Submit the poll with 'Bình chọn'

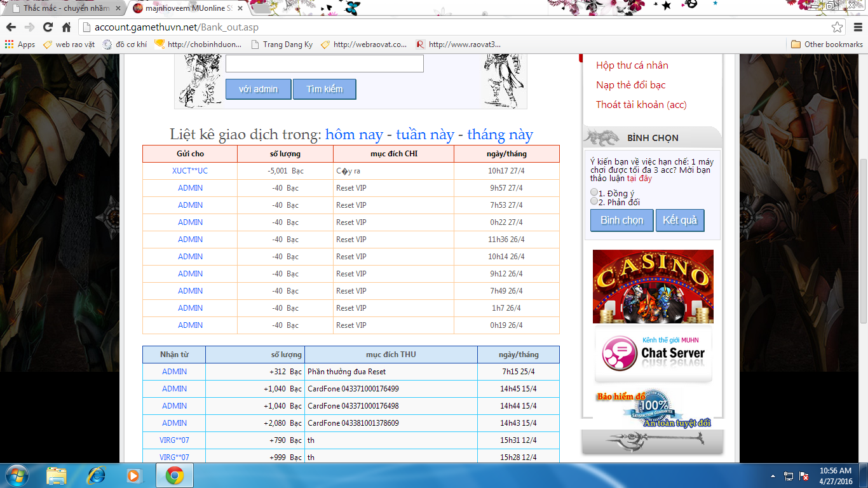pyautogui.click(x=622, y=220)
